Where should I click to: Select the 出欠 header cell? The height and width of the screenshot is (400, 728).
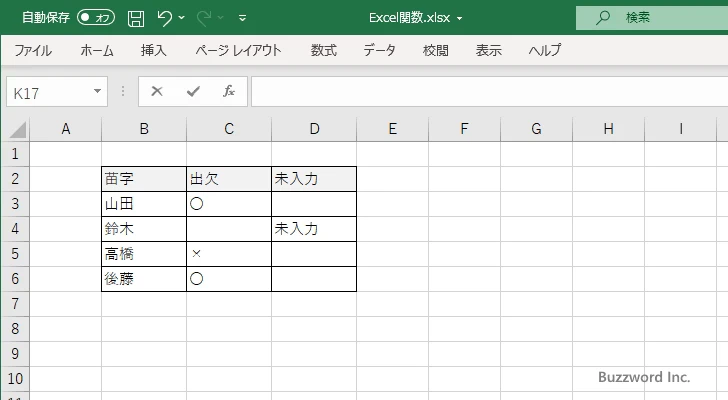(x=229, y=179)
